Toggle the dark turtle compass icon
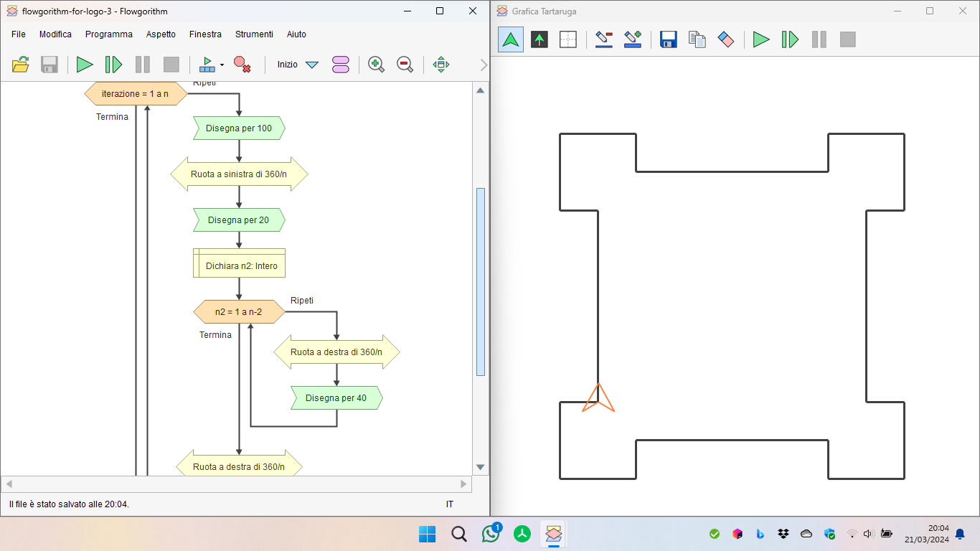Viewport: 980px width, 551px height. pyautogui.click(x=540, y=39)
